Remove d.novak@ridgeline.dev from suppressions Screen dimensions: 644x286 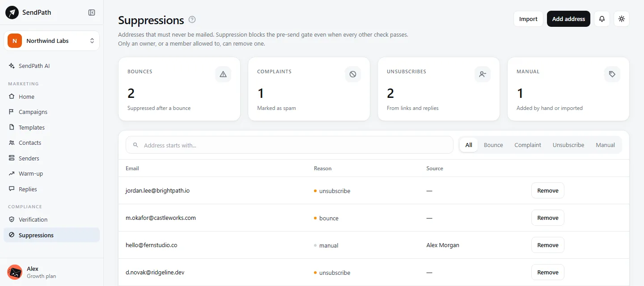pyautogui.click(x=548, y=272)
